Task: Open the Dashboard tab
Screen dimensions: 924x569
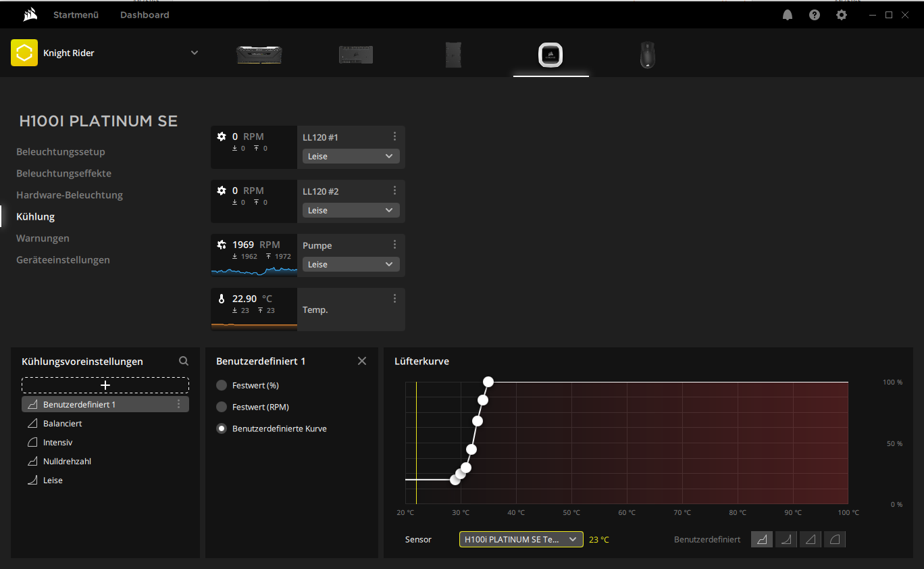Action: tap(145, 15)
